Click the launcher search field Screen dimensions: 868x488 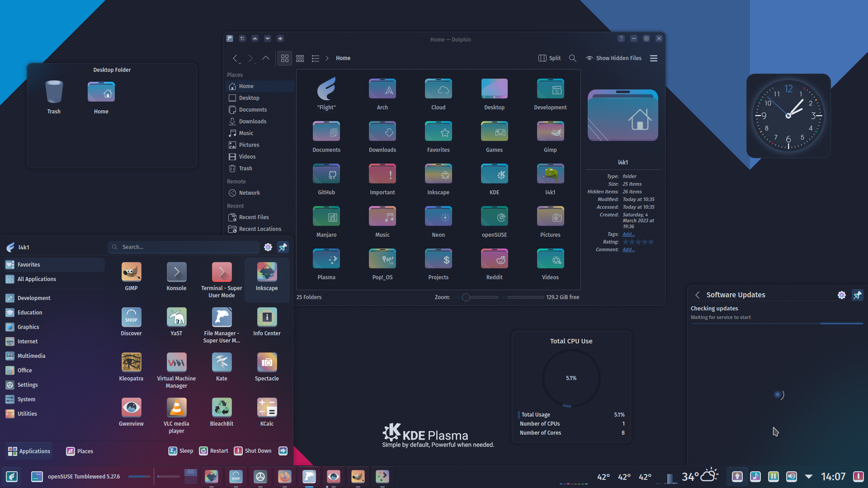(x=184, y=247)
